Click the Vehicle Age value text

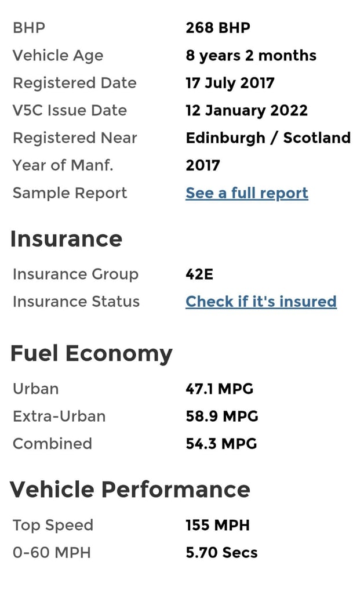pyautogui.click(x=251, y=56)
